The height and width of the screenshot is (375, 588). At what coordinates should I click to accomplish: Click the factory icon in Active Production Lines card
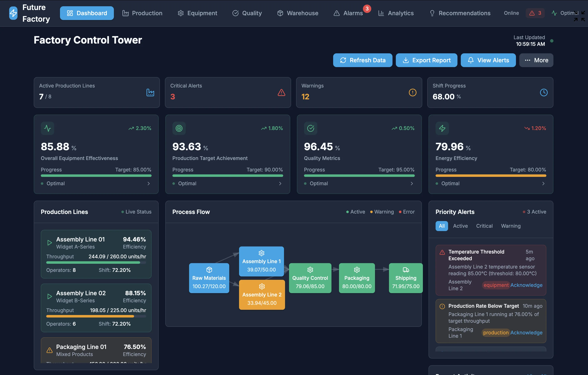[150, 92]
